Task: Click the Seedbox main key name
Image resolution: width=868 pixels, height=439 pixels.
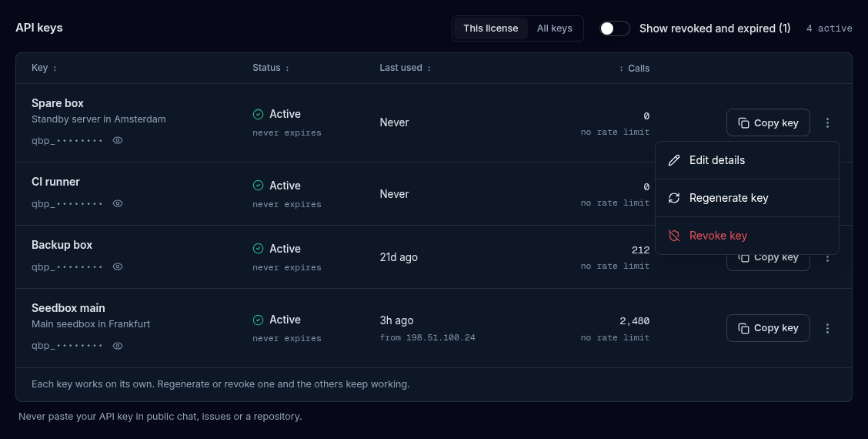Action: pos(68,308)
